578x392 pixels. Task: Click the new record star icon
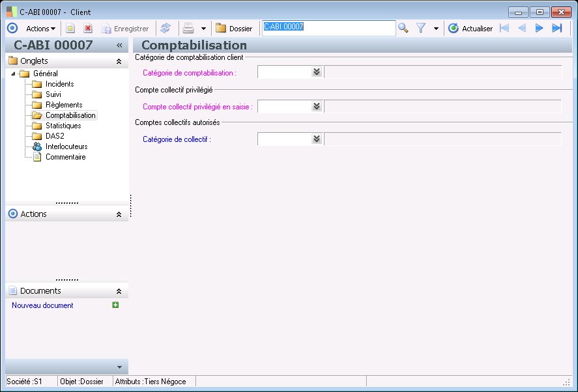70,29
